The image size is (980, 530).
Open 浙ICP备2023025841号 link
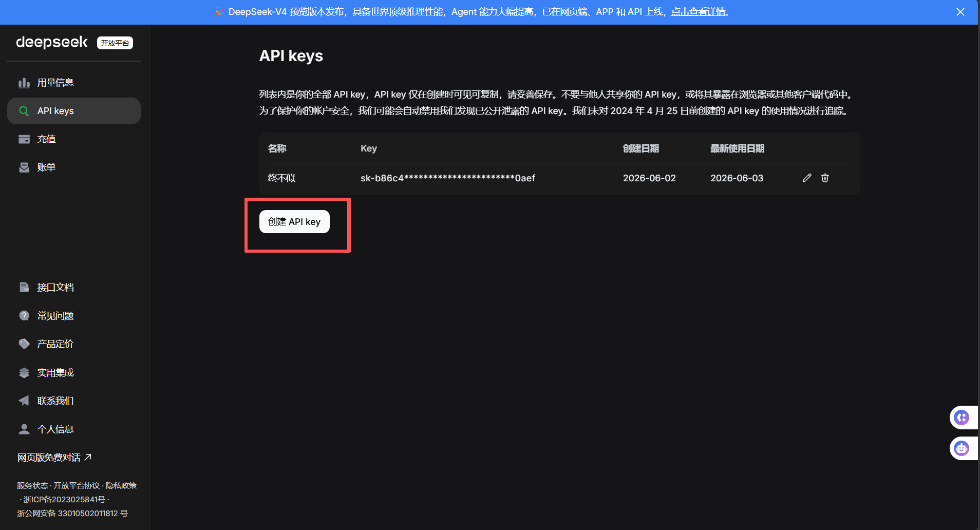[64, 499]
